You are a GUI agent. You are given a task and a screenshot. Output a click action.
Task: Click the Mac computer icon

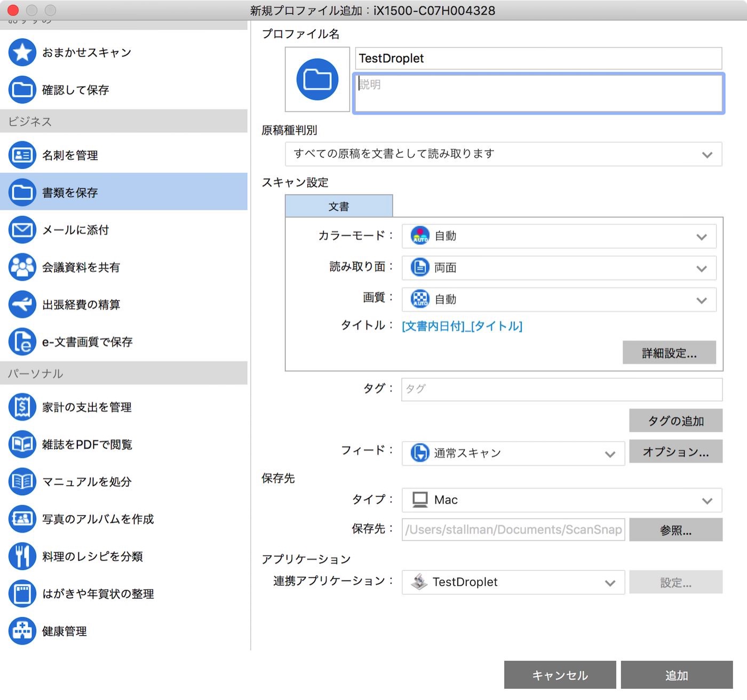pos(420,500)
